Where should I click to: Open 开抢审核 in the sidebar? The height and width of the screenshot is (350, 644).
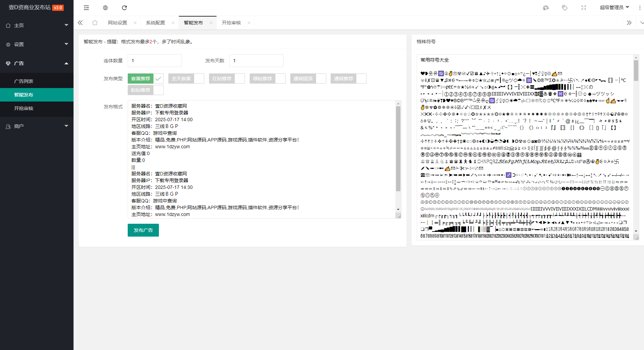[x=37, y=108]
